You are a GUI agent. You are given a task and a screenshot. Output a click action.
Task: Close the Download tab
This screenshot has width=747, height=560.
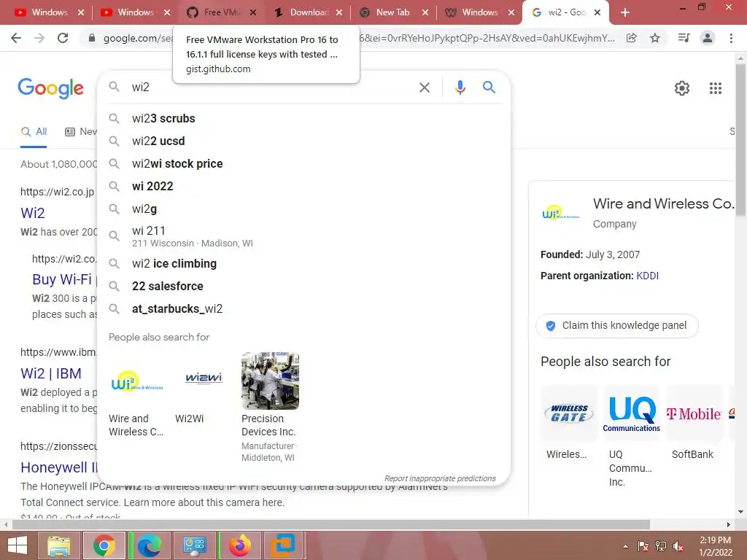tap(338, 12)
